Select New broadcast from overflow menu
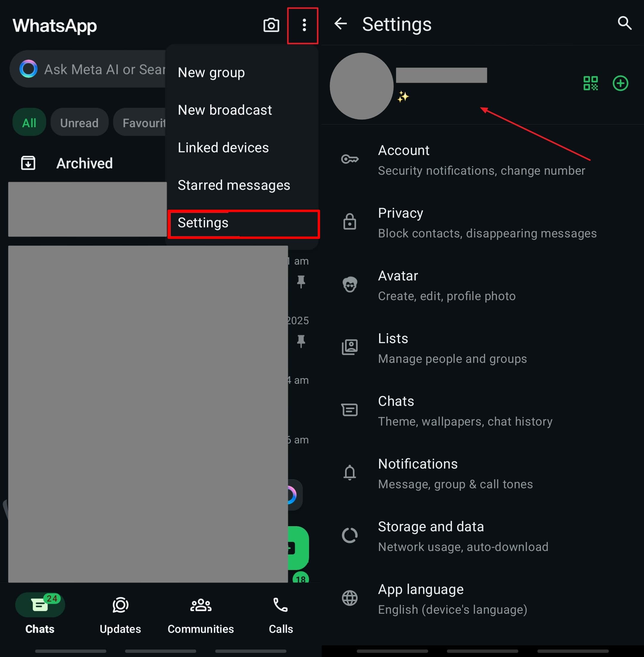 242,110
